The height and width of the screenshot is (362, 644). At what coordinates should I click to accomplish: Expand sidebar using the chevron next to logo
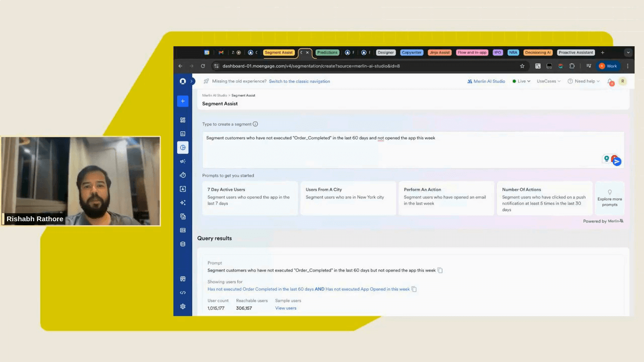192,81
